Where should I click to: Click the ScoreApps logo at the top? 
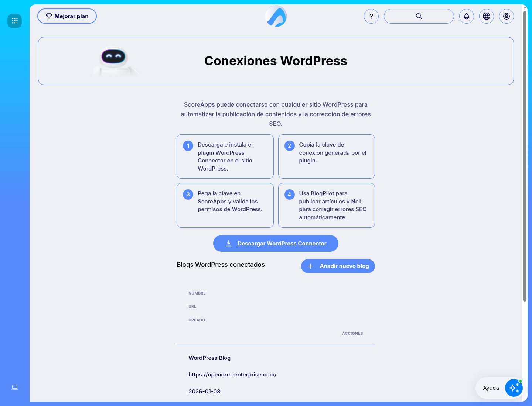[276, 16]
